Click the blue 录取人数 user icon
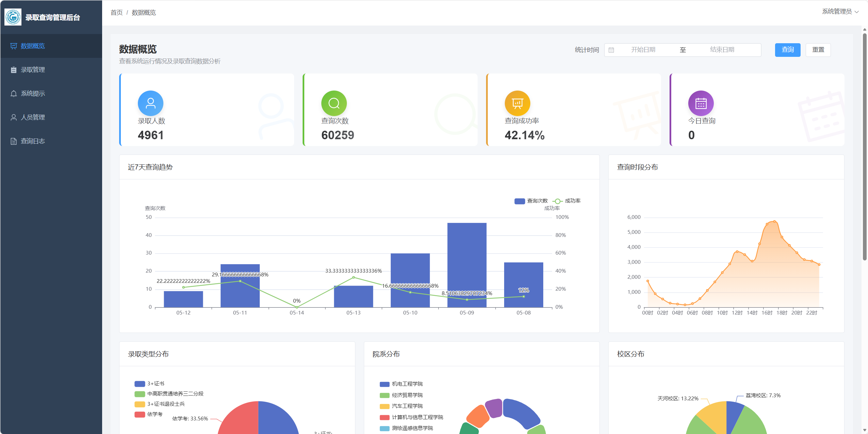Screen dimensions: 868x434 pyautogui.click(x=150, y=103)
